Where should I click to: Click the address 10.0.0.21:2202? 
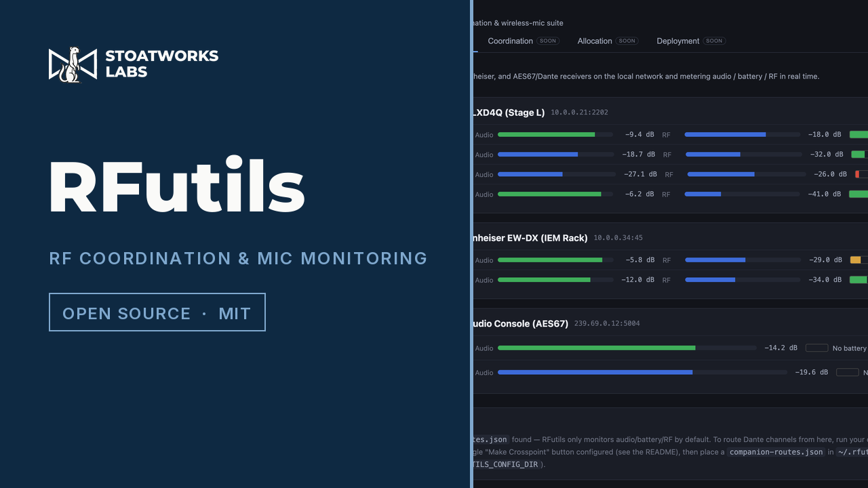coord(579,113)
